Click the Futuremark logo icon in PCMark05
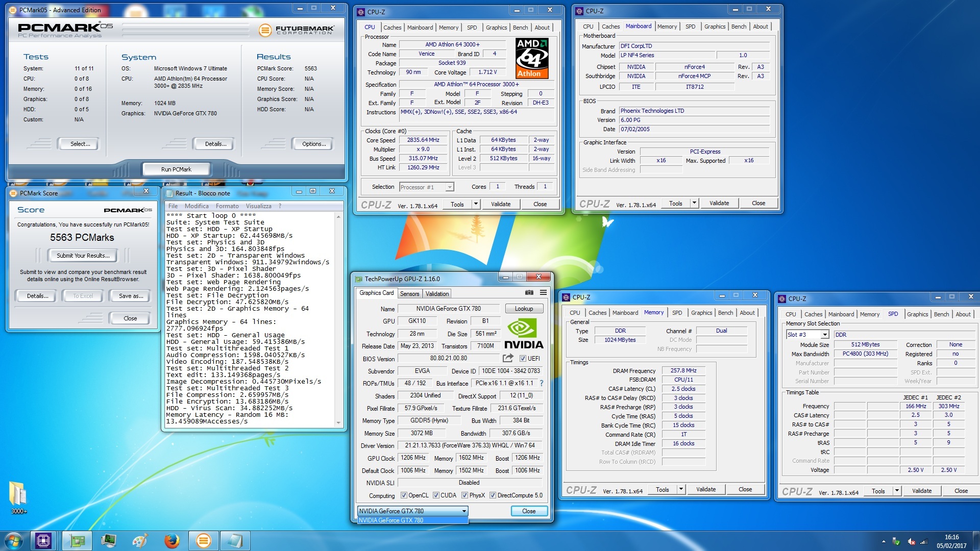Screen dimensions: 980x551 tap(265, 30)
